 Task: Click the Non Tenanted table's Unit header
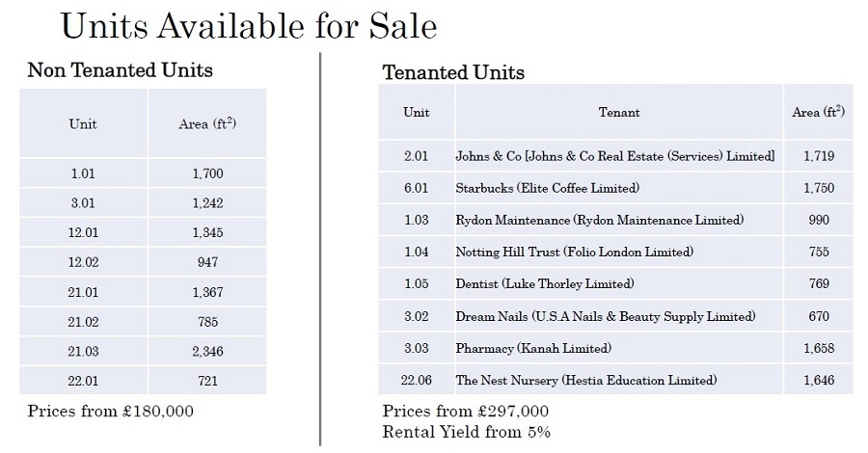83,123
